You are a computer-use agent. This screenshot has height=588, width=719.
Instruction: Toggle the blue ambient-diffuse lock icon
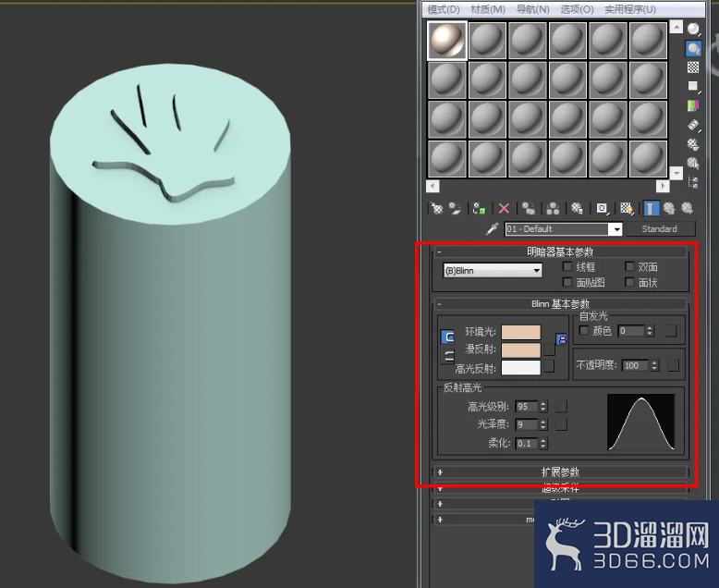tap(562, 339)
